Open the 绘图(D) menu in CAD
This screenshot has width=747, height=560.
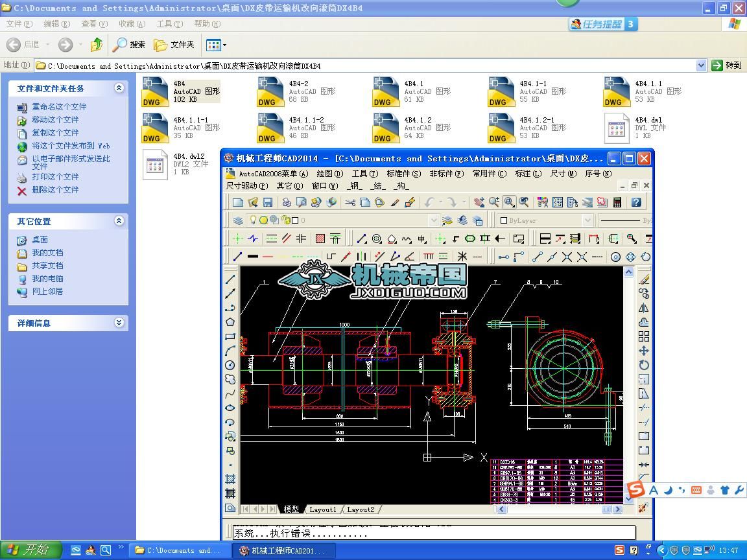[x=329, y=174]
